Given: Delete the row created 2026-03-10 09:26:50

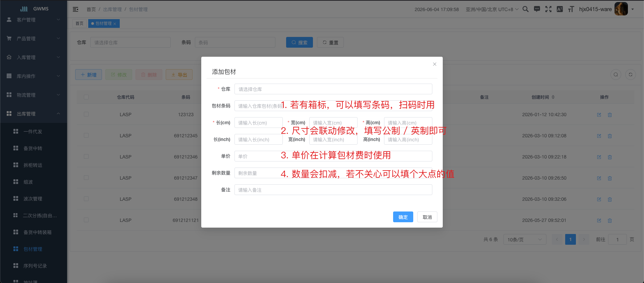Looking at the screenshot, I should [x=610, y=178].
